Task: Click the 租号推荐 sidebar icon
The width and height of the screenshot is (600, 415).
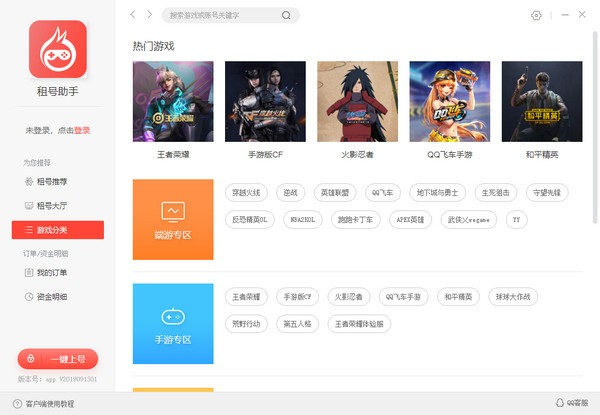Action: pyautogui.click(x=29, y=182)
